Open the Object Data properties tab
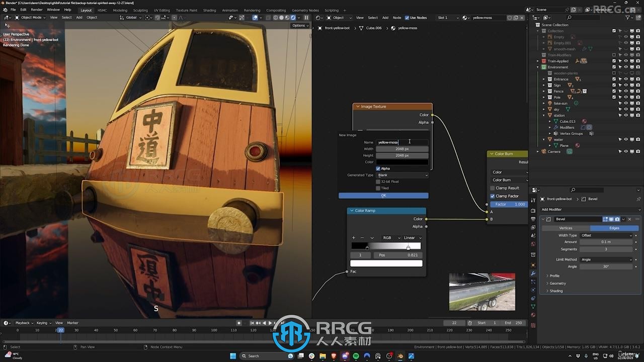This screenshot has height=362, width=644. point(533,306)
